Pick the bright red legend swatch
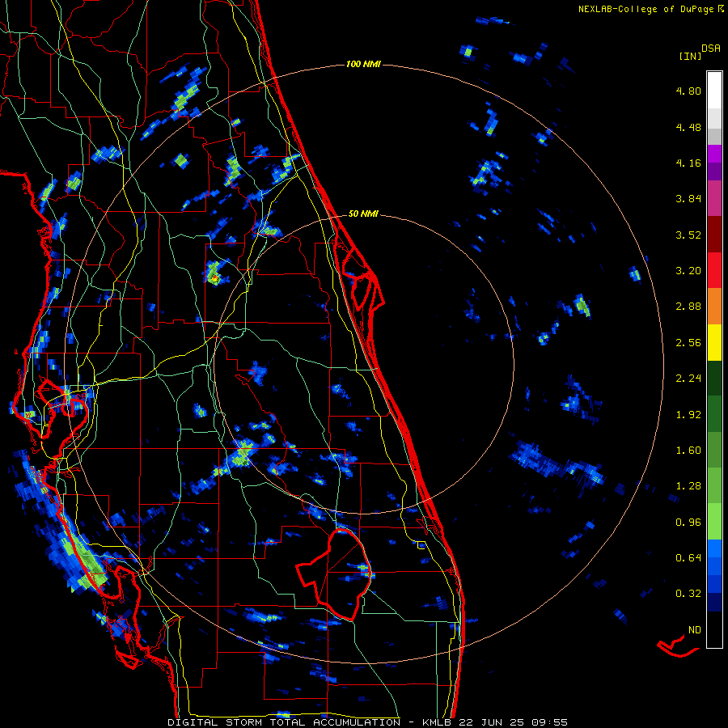The image size is (728, 728). [714, 271]
